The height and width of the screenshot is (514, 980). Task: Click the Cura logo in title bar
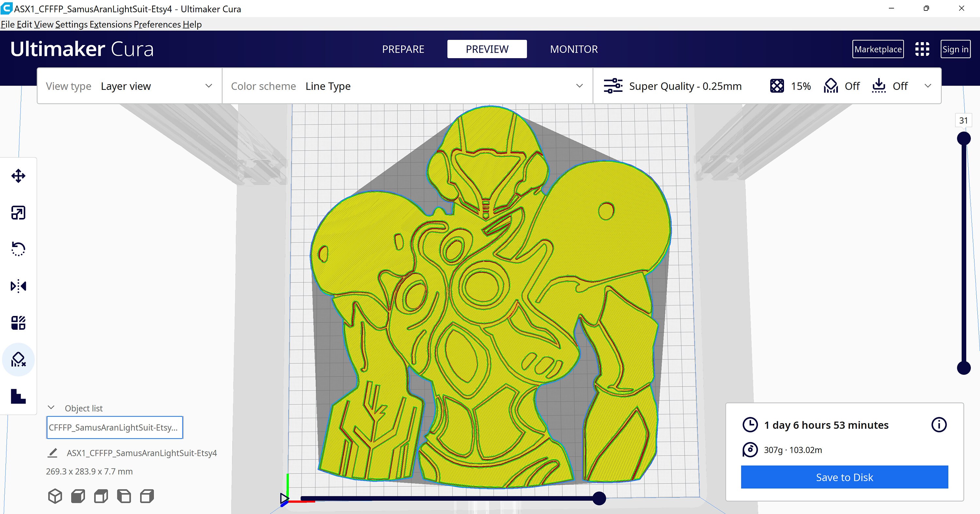click(7, 8)
